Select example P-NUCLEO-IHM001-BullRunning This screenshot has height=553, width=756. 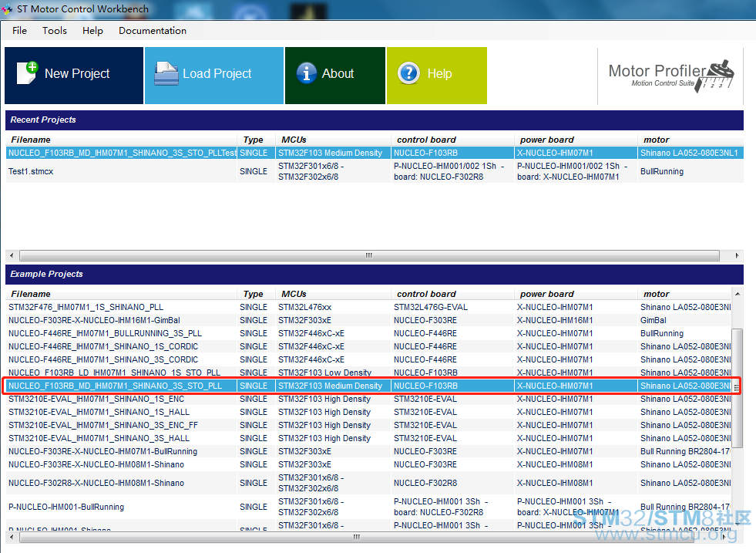click(369, 507)
